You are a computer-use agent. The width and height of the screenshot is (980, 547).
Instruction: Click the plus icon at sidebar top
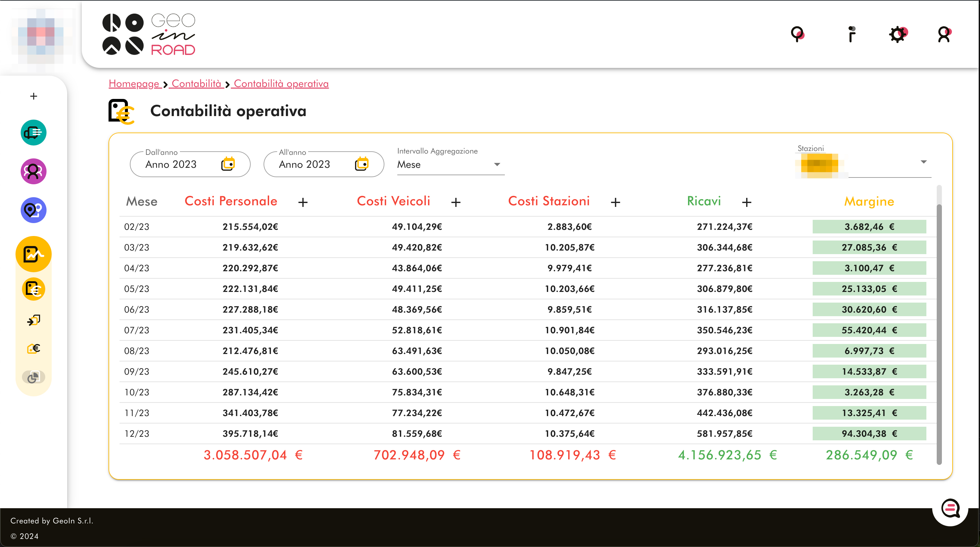[34, 96]
